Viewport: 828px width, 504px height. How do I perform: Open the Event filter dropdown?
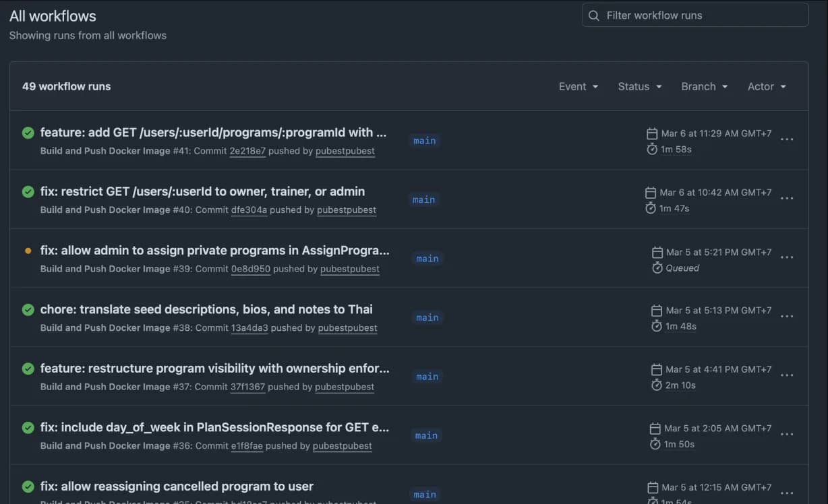coord(579,86)
